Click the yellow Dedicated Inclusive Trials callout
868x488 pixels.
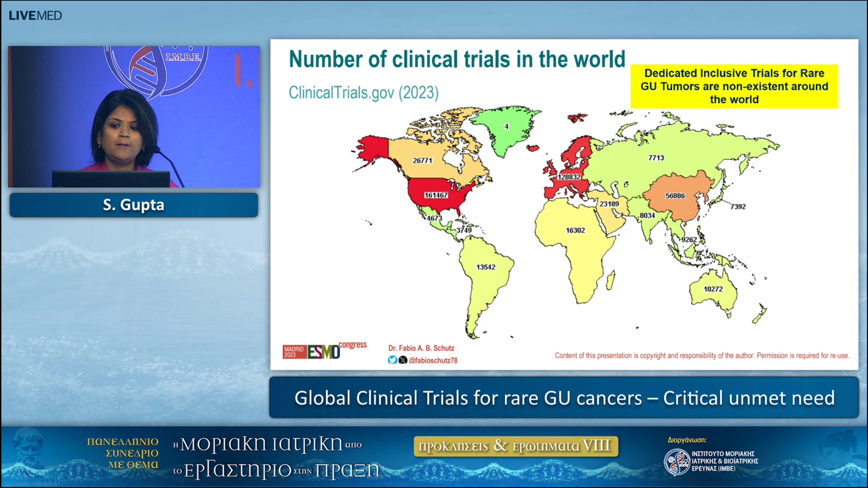pyautogui.click(x=734, y=86)
